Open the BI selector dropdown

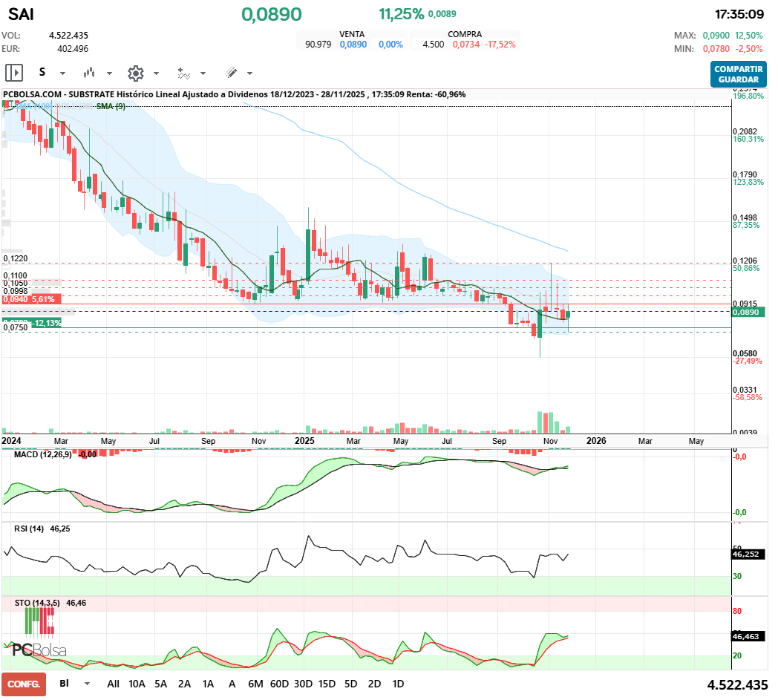coord(88,684)
